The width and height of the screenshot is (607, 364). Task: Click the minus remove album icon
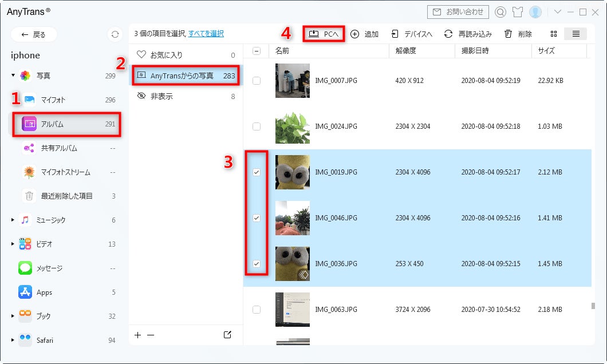151,335
